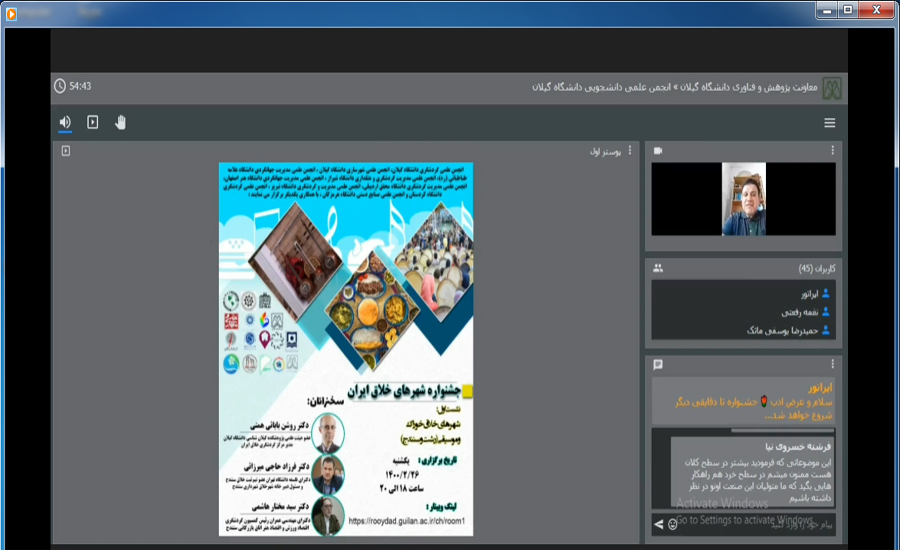
Task: Click the chat message input field
Action: (x=760, y=523)
